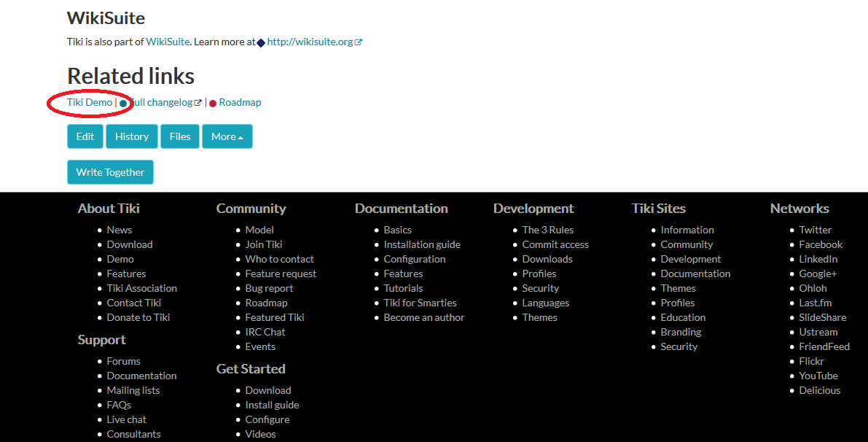Open the page History

[x=132, y=136]
